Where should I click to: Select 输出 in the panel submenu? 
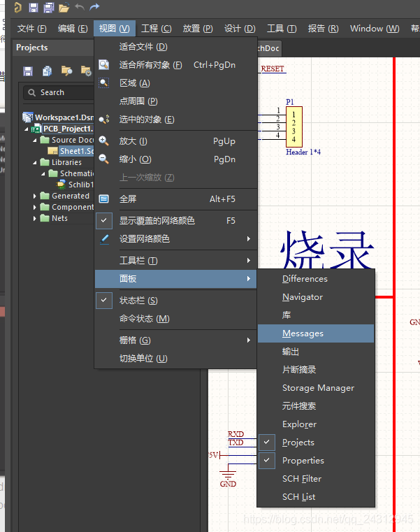316,352
